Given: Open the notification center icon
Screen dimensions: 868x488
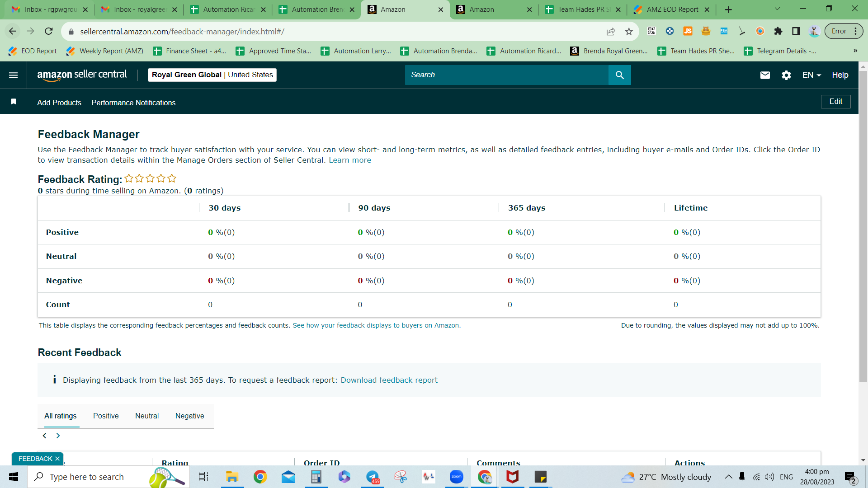Looking at the screenshot, I should [850, 477].
